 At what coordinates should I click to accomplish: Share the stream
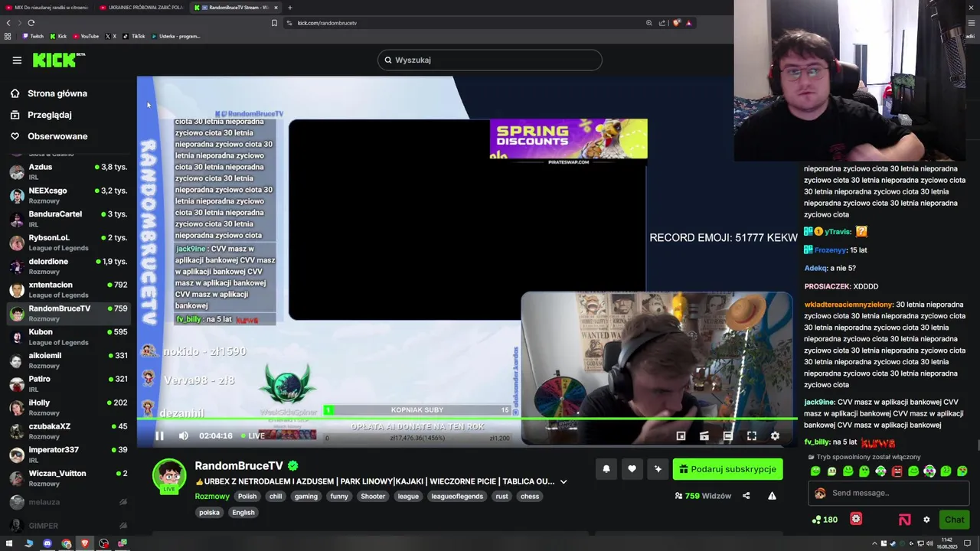point(746,496)
